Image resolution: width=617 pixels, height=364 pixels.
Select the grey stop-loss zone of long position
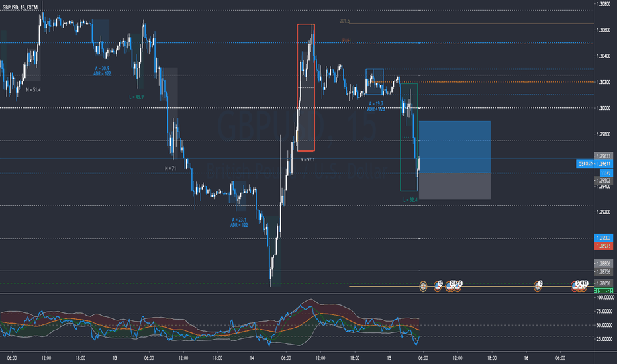455,186
